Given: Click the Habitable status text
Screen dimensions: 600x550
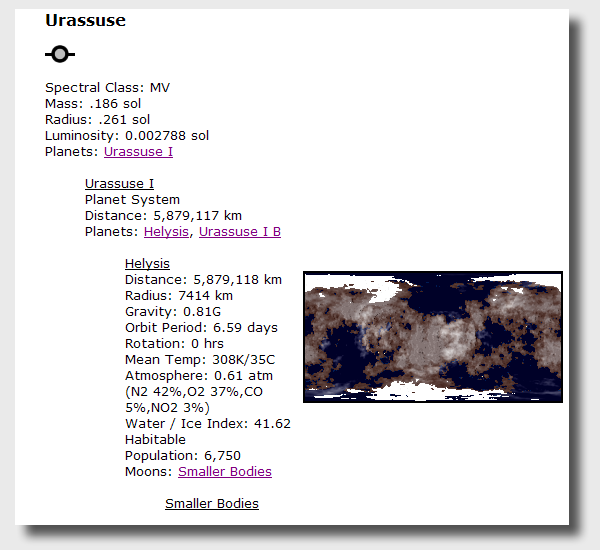Looking at the screenshot, I should click(155, 440).
